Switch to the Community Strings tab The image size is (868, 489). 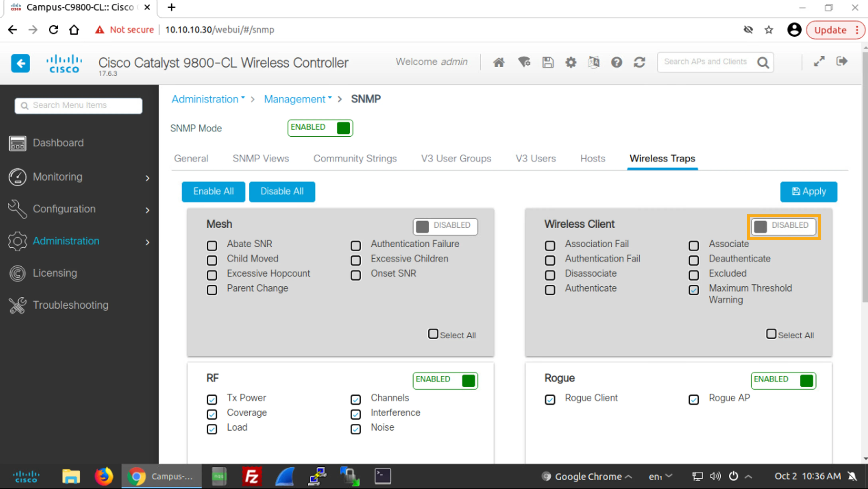[x=355, y=158]
